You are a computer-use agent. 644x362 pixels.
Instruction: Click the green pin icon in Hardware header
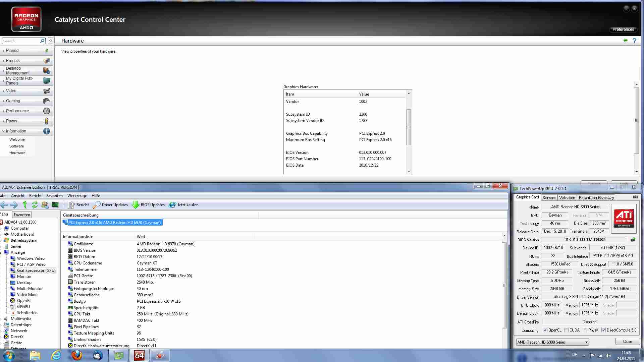point(625,41)
